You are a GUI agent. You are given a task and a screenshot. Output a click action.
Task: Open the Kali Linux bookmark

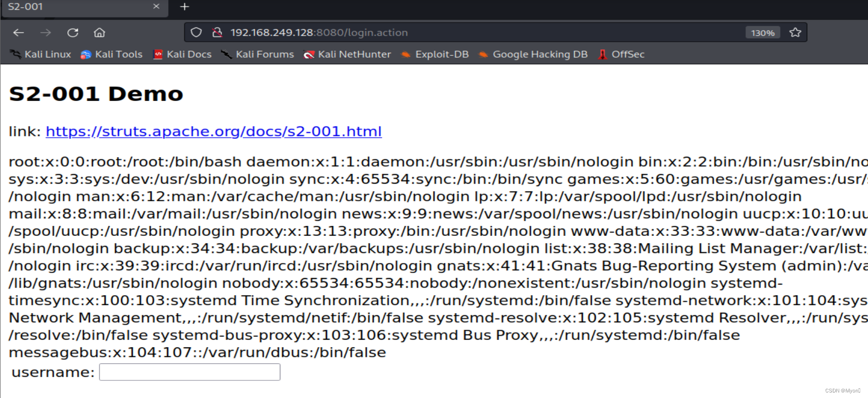click(41, 54)
